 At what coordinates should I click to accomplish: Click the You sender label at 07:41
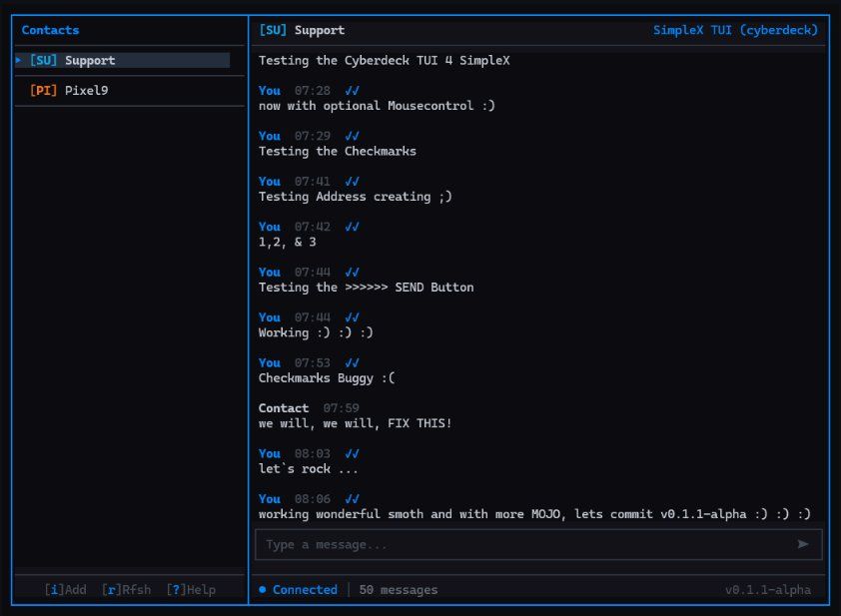click(x=270, y=182)
